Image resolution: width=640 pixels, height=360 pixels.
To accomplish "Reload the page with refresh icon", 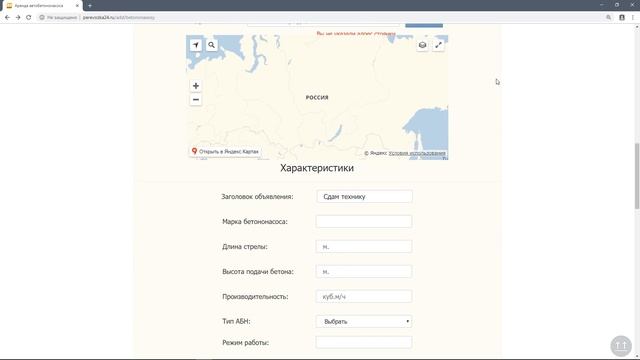I will tap(29, 18).
